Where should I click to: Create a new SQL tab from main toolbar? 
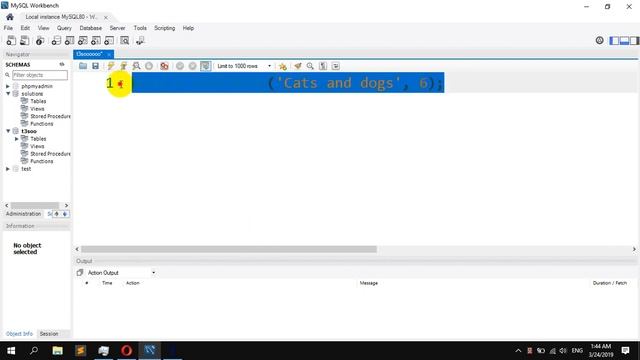11,40
